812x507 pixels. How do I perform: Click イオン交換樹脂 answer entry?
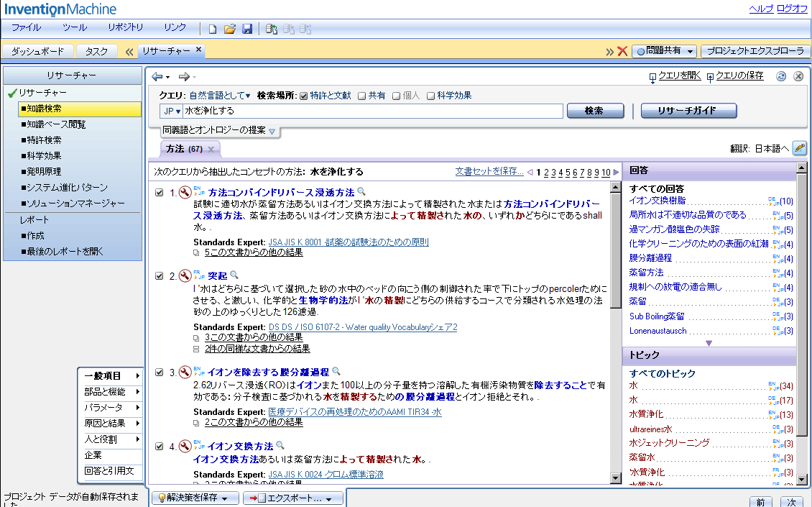[x=658, y=200]
